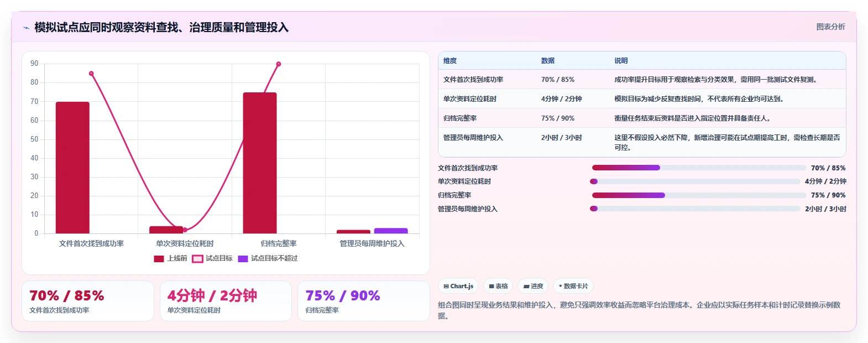Click the card title 模拟试点应同时观察资料查找
The image size is (868, 343).
(161, 28)
